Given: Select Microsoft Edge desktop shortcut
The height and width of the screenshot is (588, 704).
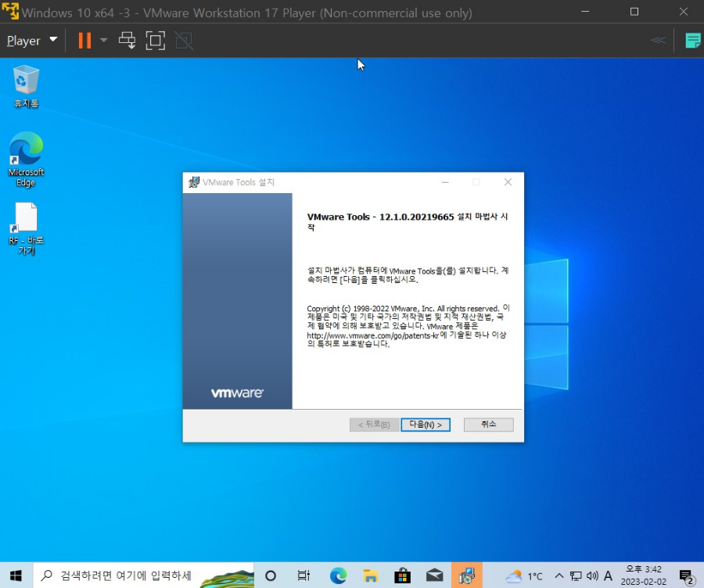Looking at the screenshot, I should click(26, 160).
